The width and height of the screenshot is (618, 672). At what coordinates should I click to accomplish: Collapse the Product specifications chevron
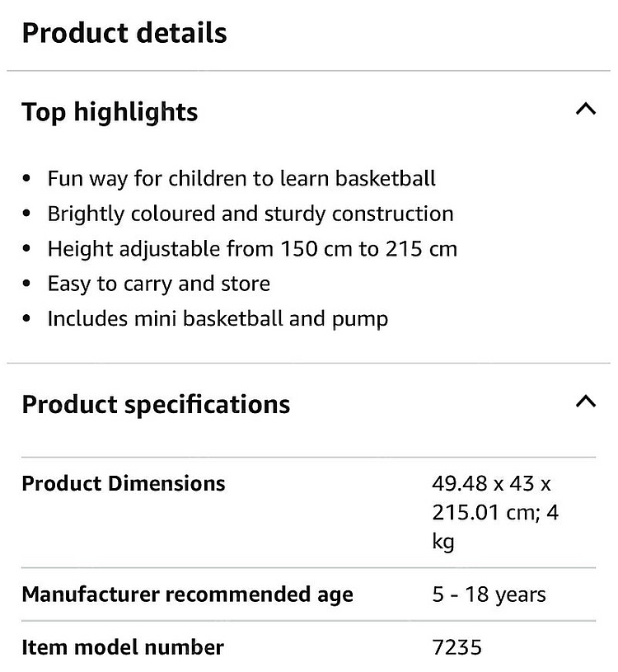pos(585,403)
